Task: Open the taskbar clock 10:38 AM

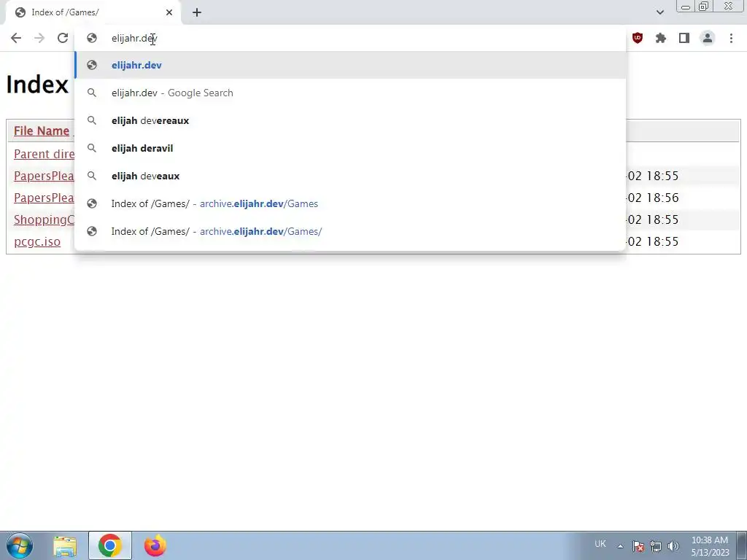Action: pos(710,546)
